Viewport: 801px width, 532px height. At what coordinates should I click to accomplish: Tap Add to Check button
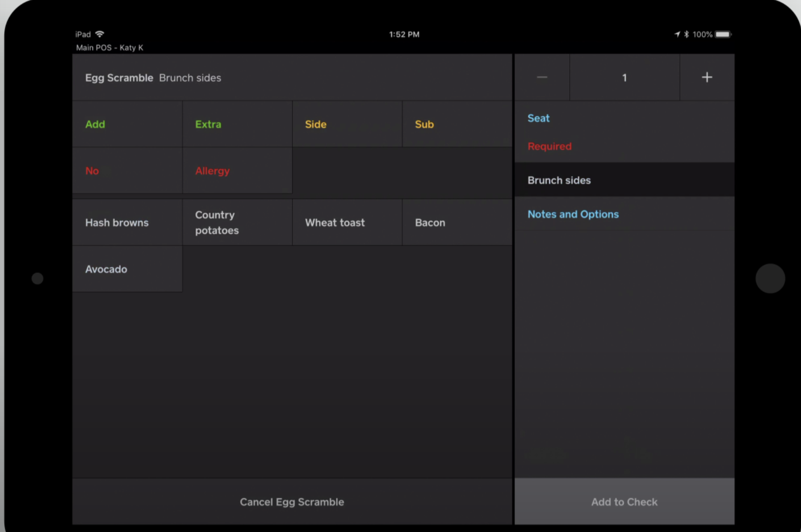tap(625, 501)
